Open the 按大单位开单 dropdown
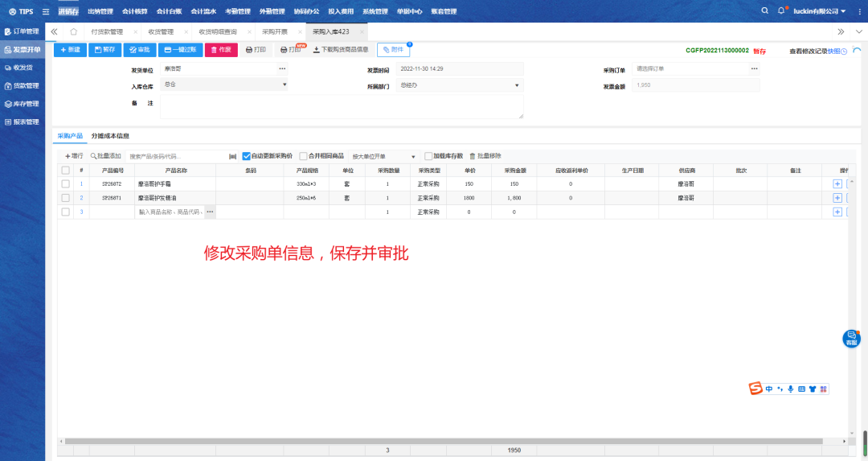Screen dimensions: 868x461 click(x=384, y=156)
